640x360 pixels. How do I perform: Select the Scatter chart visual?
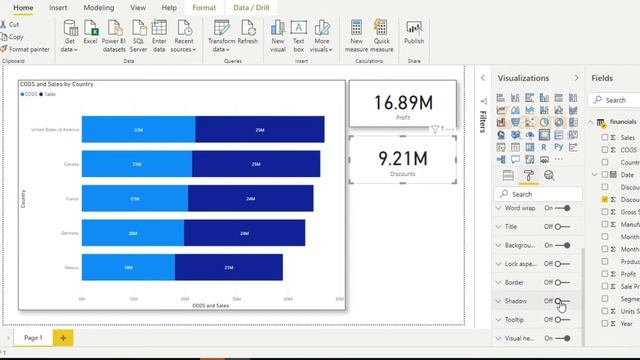tap(530, 122)
